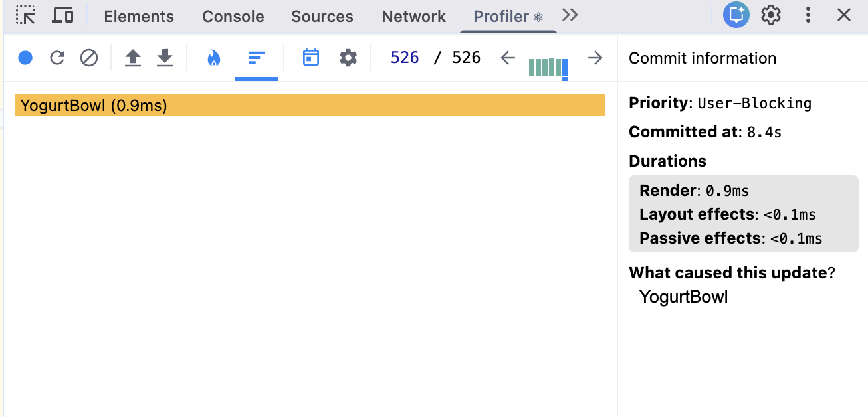This screenshot has height=417, width=868.
Task: Go to the previous commit
Action: tap(508, 58)
